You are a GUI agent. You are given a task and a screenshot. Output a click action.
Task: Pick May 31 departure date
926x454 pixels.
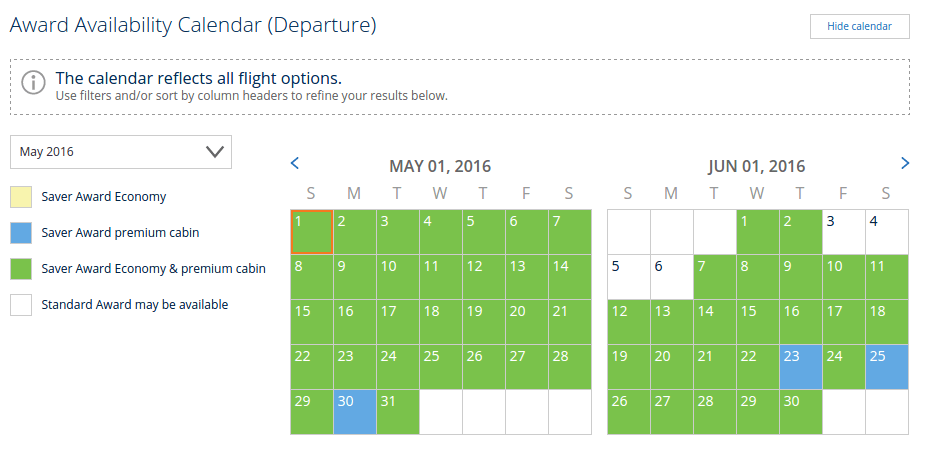[398, 412]
